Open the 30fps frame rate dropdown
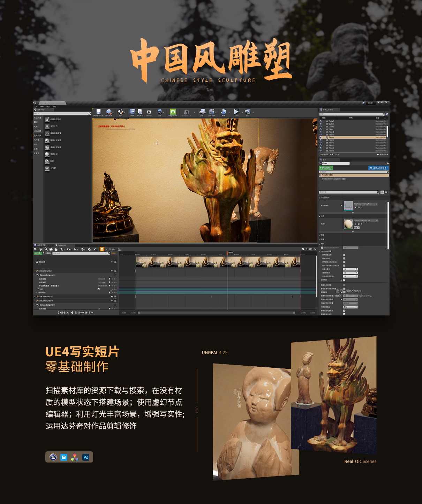The height and width of the screenshot is (504, 422). point(112,249)
